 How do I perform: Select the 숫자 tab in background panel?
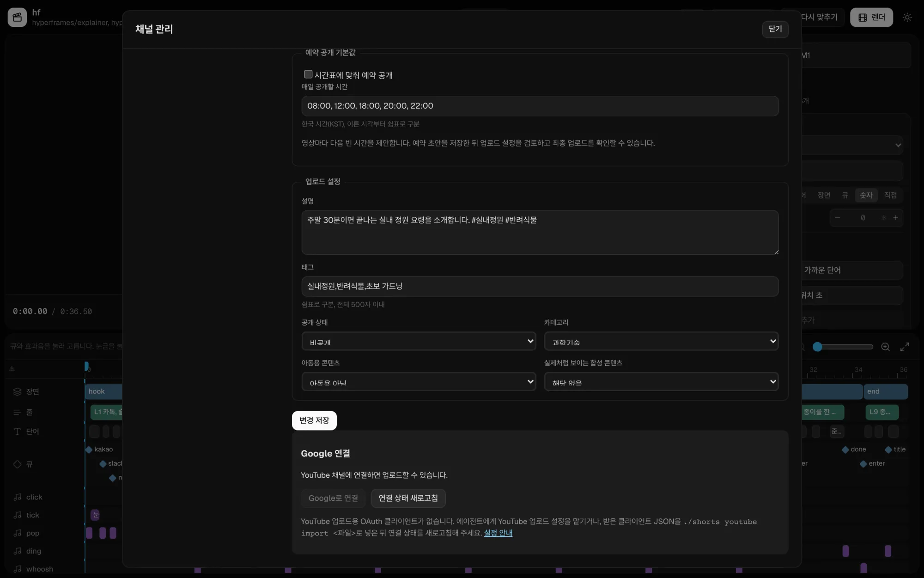coord(866,195)
